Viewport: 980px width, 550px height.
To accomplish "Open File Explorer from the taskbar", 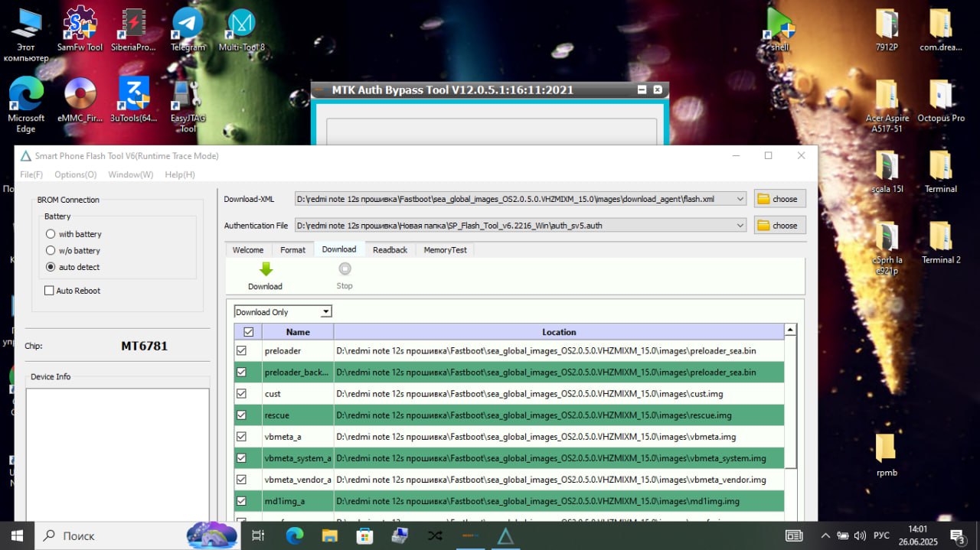I will click(x=329, y=535).
